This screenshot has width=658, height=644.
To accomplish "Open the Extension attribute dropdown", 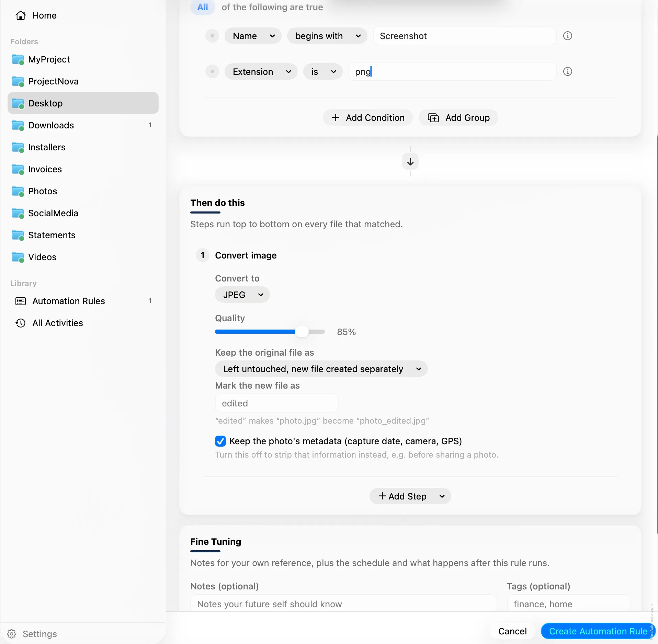I will point(261,71).
